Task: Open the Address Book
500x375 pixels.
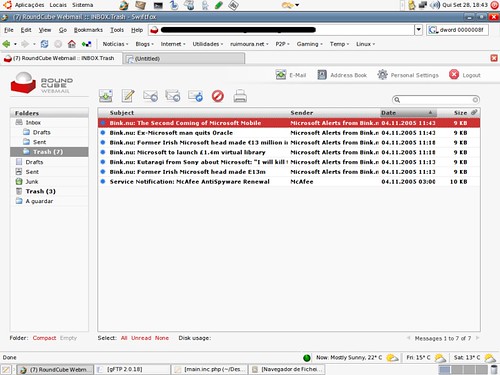Action: [x=342, y=75]
